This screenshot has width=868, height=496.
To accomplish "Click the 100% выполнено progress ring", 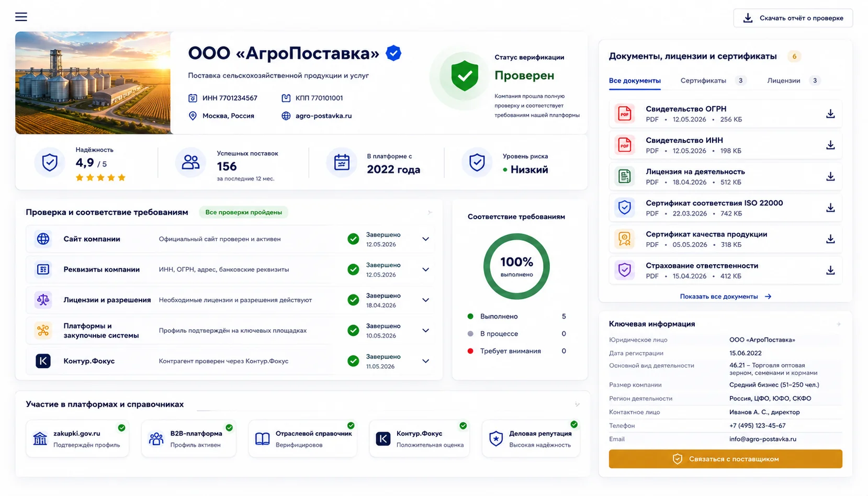I will (516, 266).
